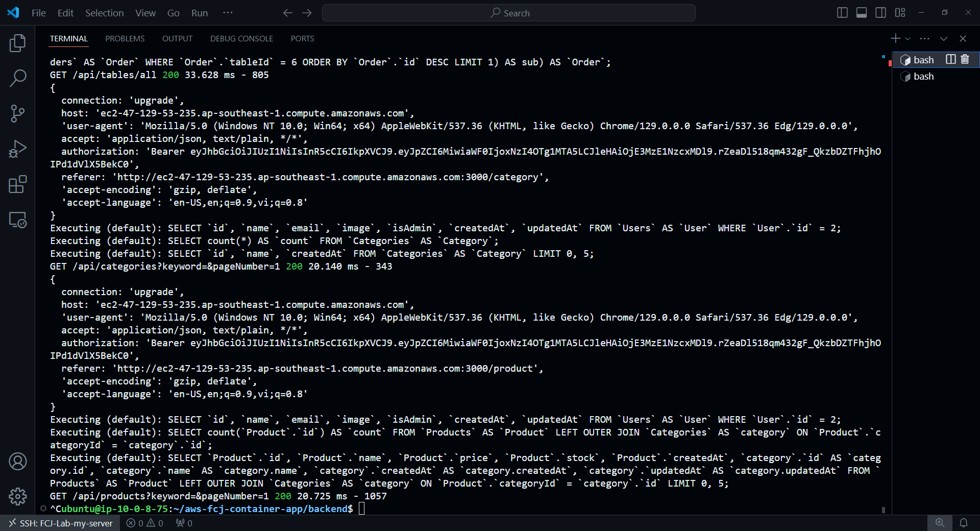Minimize the VS Code window
The height and width of the screenshot is (531, 980).
click(x=921, y=13)
